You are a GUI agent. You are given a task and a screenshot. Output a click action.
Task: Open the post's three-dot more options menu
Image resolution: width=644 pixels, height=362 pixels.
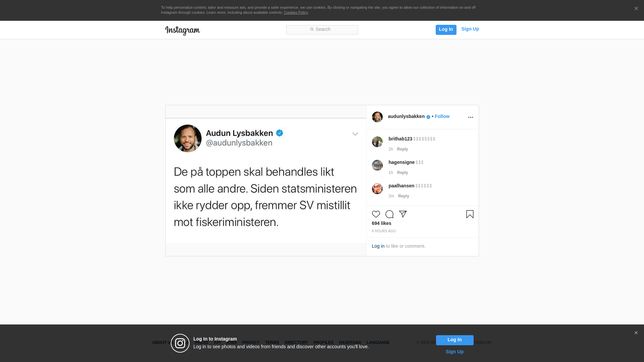coord(470,117)
